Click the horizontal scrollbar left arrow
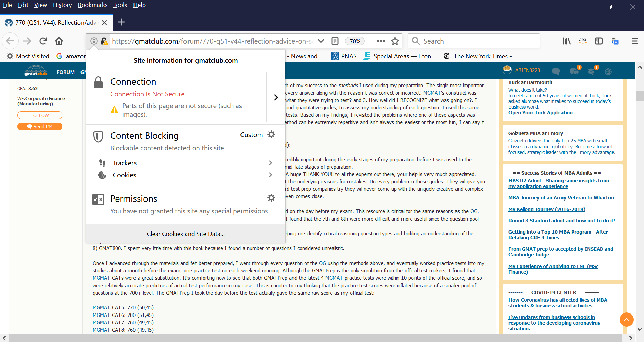Image resolution: width=644 pixels, height=342 pixels. click(x=4, y=338)
